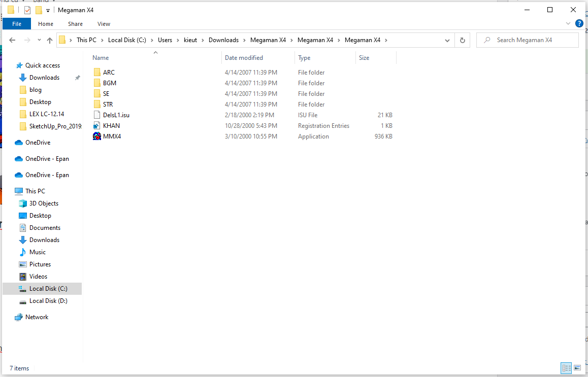Click the Users breadcrumb
Image resolution: width=588 pixels, height=377 pixels.
(165, 40)
